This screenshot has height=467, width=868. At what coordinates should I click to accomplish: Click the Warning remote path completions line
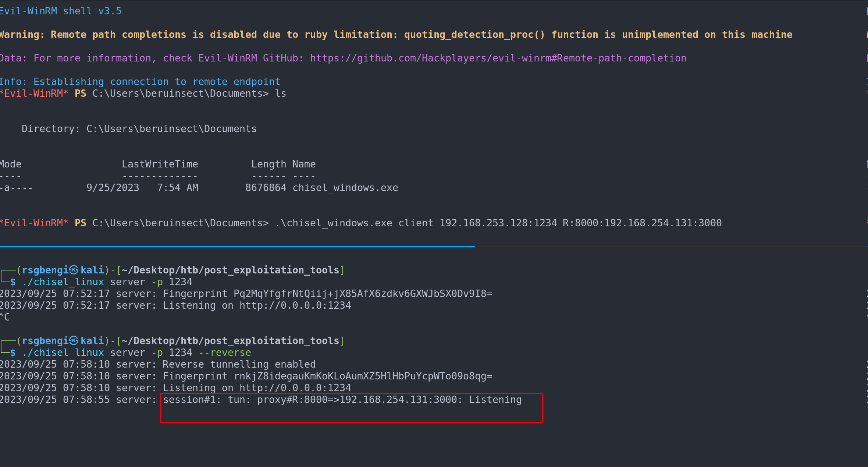pos(396,35)
